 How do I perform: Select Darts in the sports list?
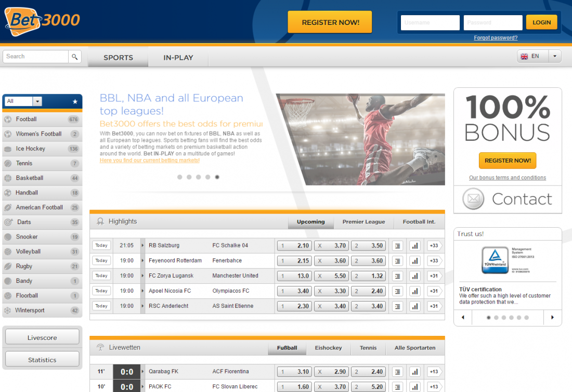pyautogui.click(x=42, y=222)
